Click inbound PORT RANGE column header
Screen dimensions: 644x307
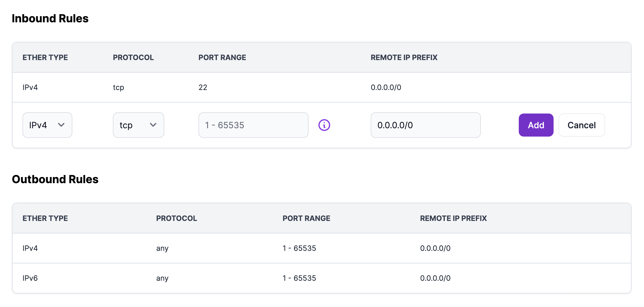[x=222, y=58]
